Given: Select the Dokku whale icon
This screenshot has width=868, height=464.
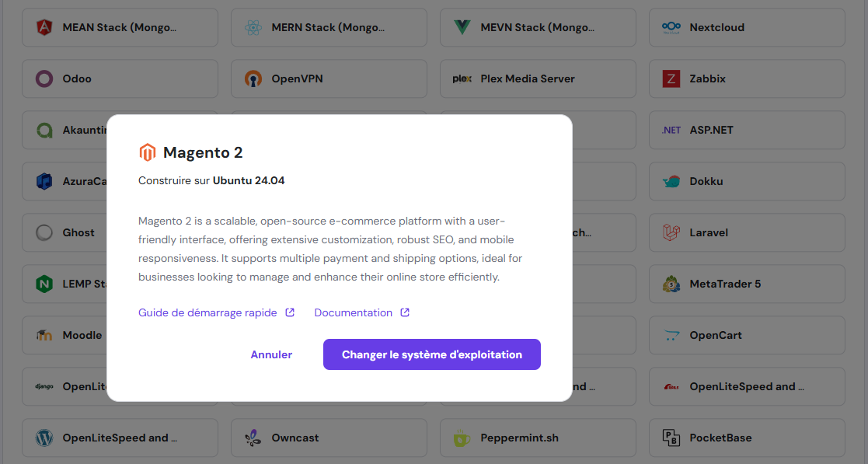Looking at the screenshot, I should click(x=671, y=181).
